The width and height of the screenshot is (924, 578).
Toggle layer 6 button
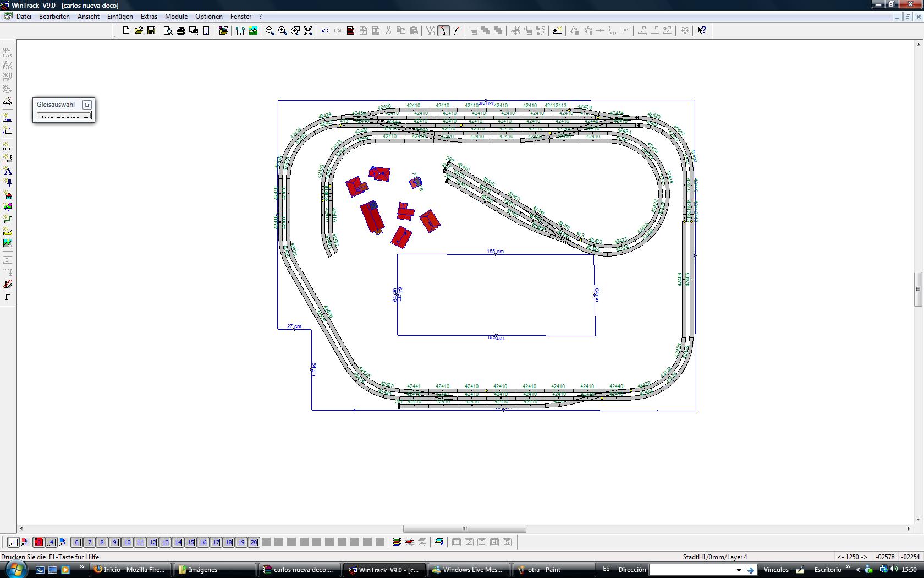pyautogui.click(x=77, y=542)
